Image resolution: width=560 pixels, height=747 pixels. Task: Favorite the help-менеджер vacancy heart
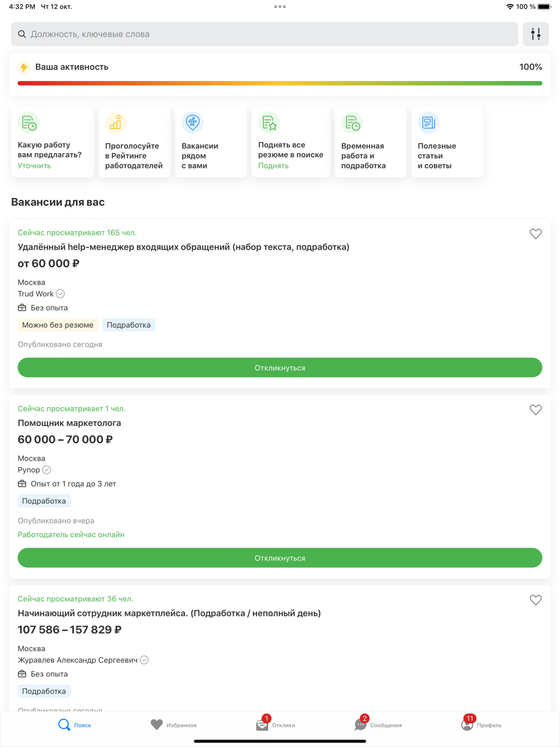(x=535, y=234)
